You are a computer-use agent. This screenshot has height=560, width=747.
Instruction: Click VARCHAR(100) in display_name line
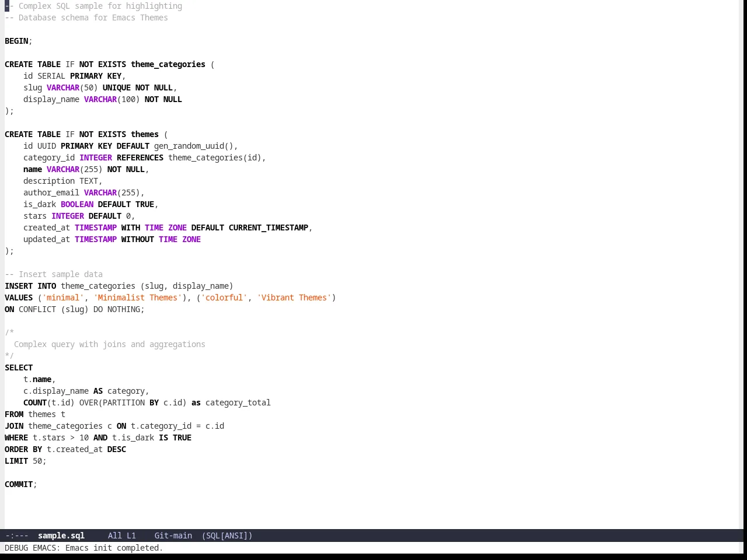pos(112,99)
